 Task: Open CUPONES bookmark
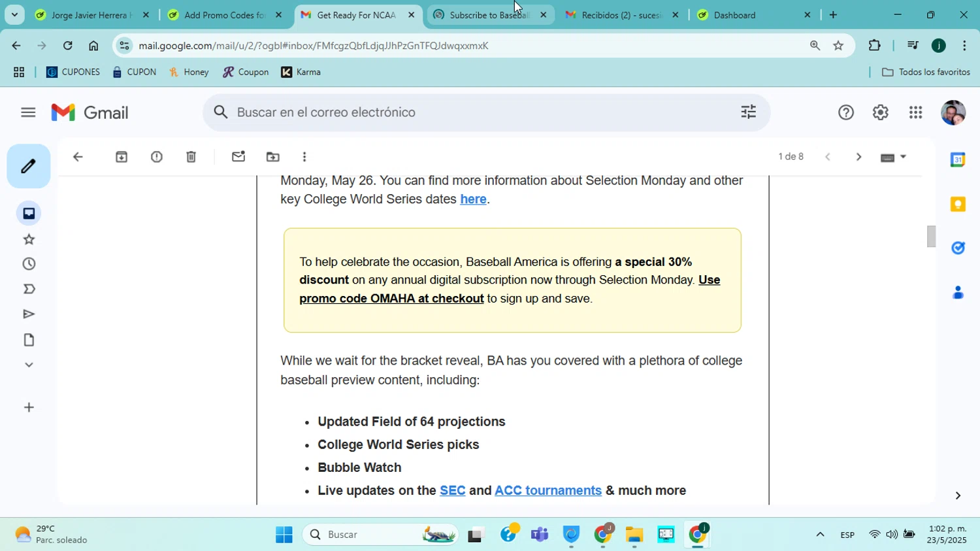[x=73, y=72]
